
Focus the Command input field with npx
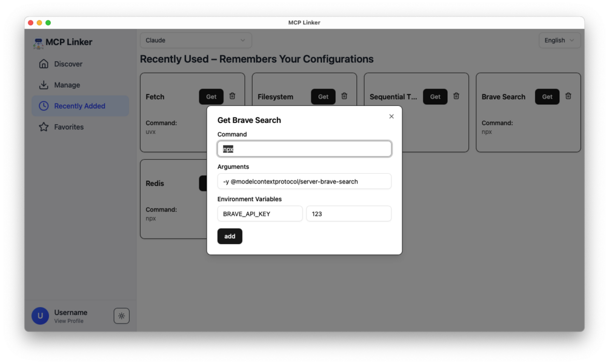pos(304,149)
